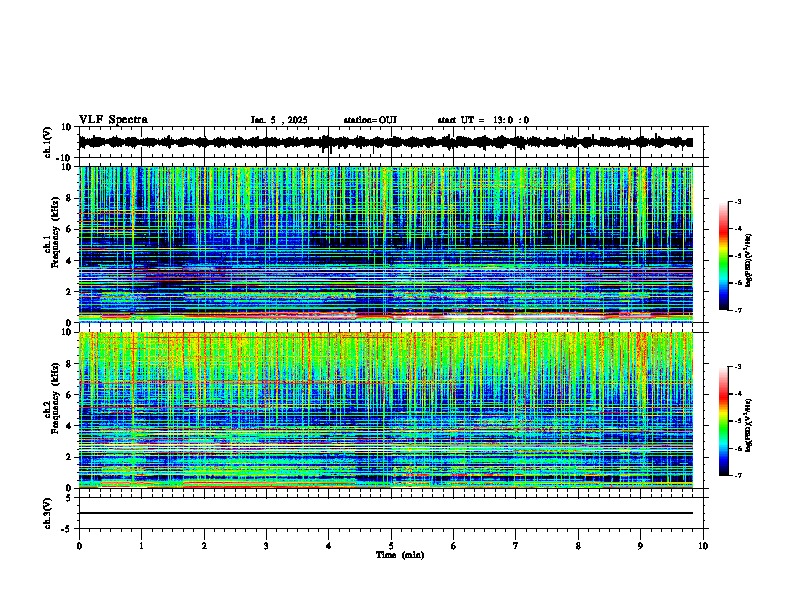Click the '8' tick on ch.1 frequency axis
The height and width of the screenshot is (612, 792).
[x=69, y=198]
